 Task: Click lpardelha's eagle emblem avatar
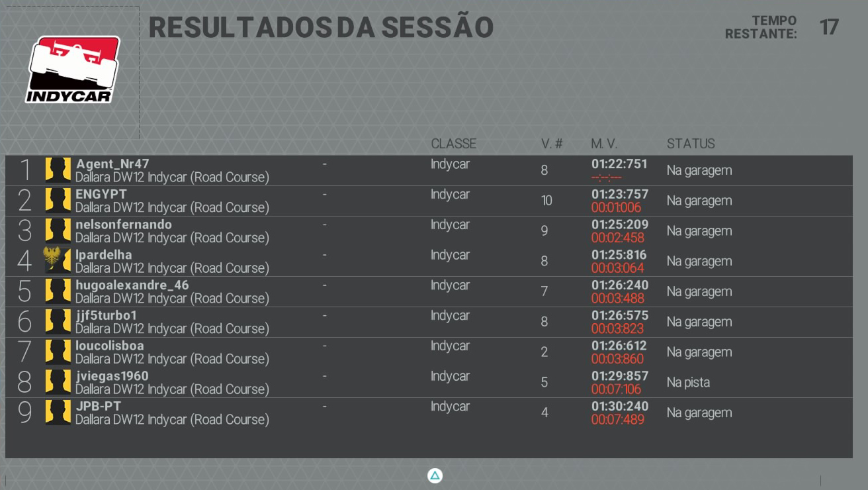(58, 261)
